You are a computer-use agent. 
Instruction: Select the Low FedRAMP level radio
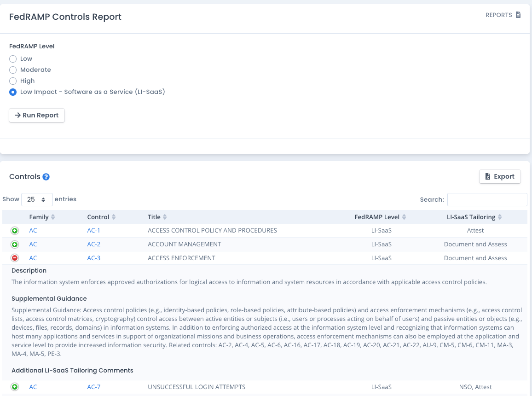pos(13,59)
